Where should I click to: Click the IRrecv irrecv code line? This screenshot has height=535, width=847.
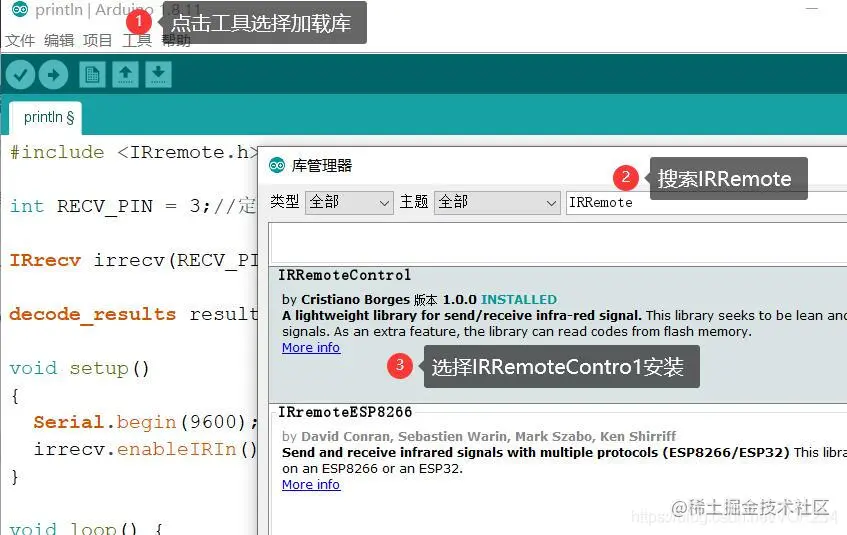133,260
